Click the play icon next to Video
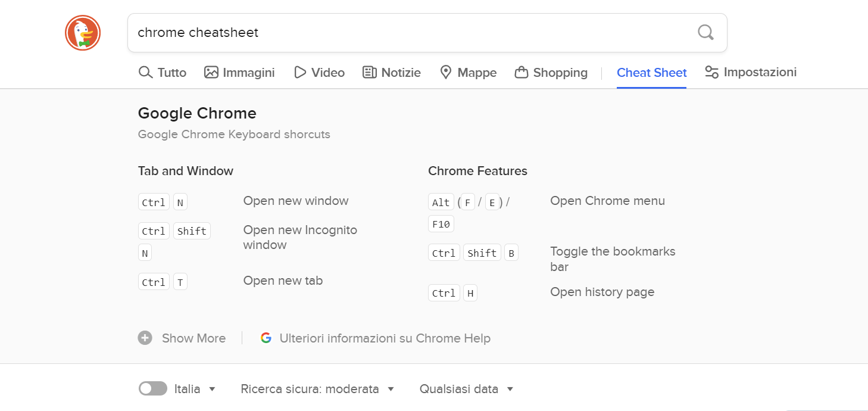The height and width of the screenshot is (411, 868). click(300, 72)
